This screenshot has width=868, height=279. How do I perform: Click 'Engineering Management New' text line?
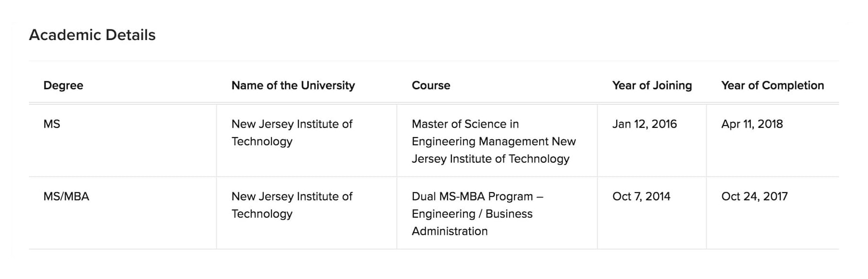(494, 141)
